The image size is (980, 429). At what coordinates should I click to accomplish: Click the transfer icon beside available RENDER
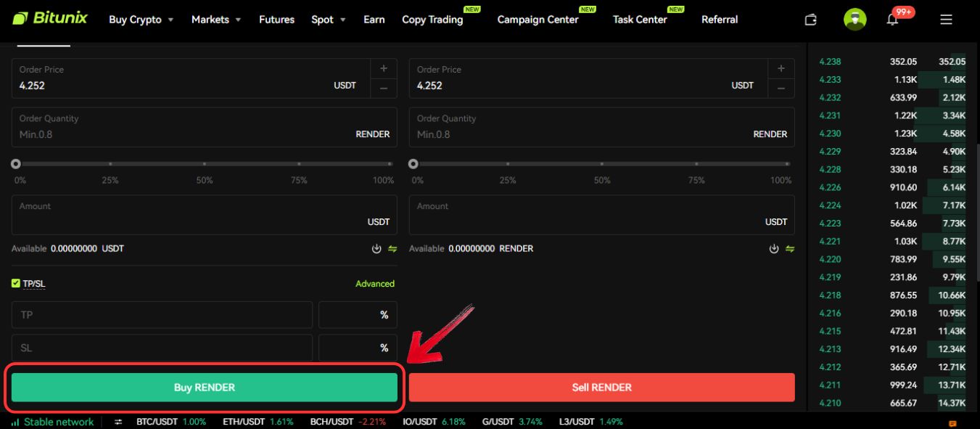coord(790,249)
